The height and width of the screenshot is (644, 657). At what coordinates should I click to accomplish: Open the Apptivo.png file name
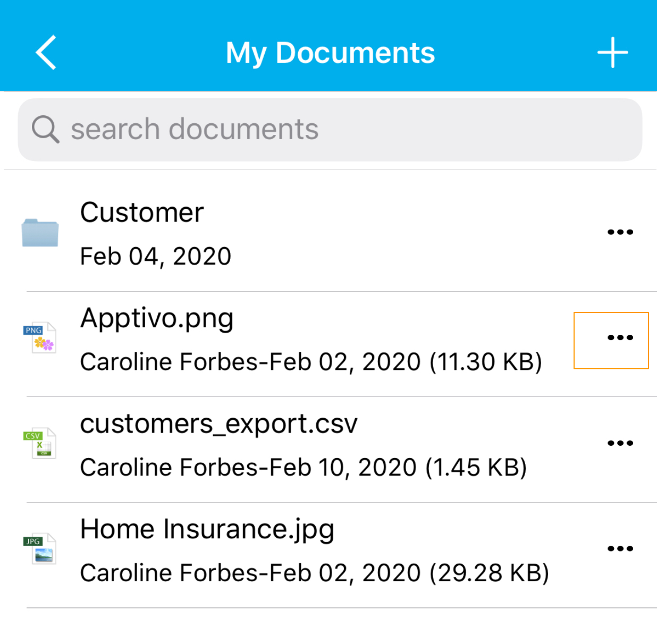[157, 318]
